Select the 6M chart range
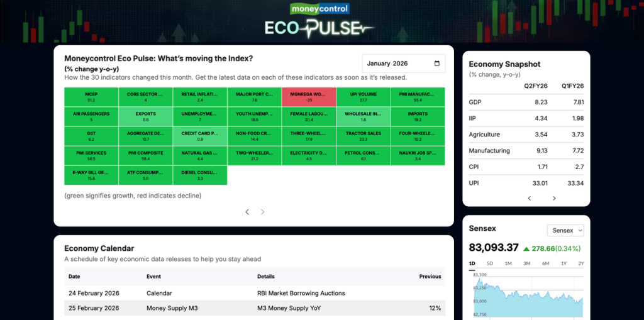The height and width of the screenshot is (320, 644). pos(545,263)
